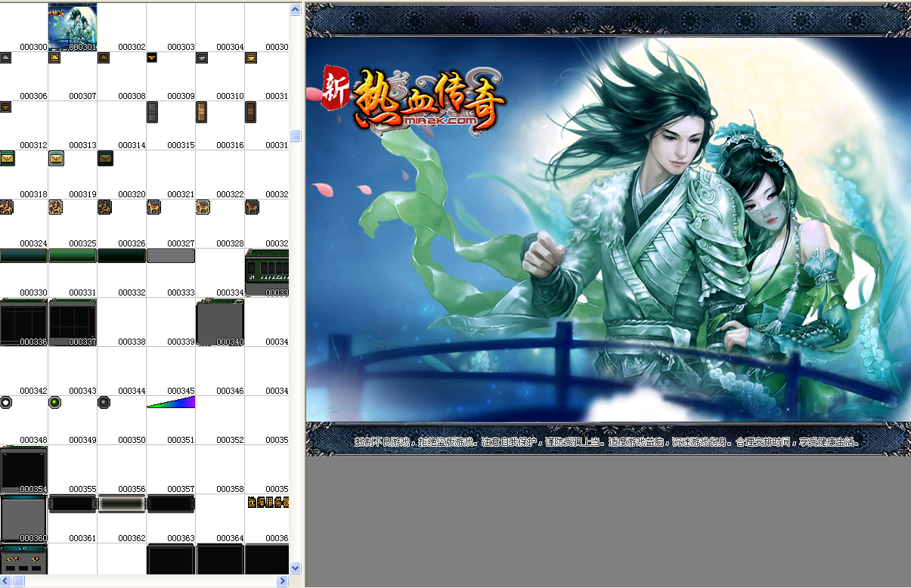Select the cell labeled 000352

point(220,420)
